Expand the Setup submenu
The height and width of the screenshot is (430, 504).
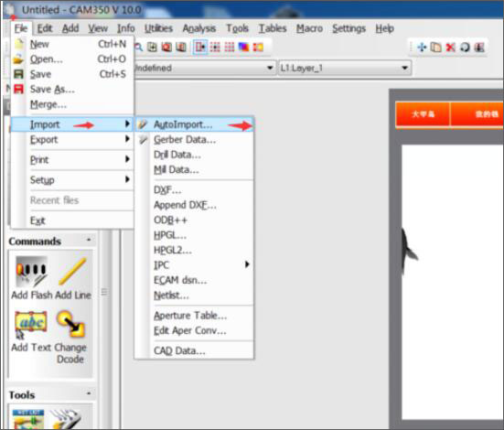click(72, 179)
